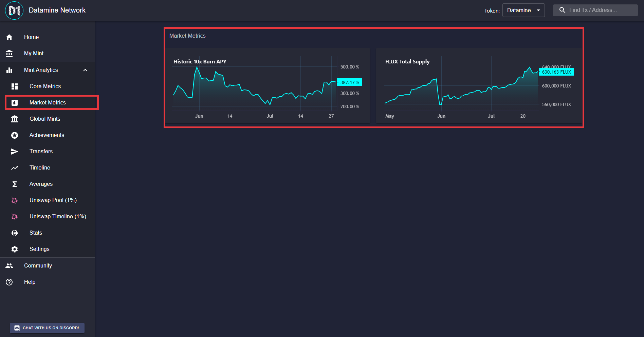Open Achievements from sidebar

click(48, 135)
